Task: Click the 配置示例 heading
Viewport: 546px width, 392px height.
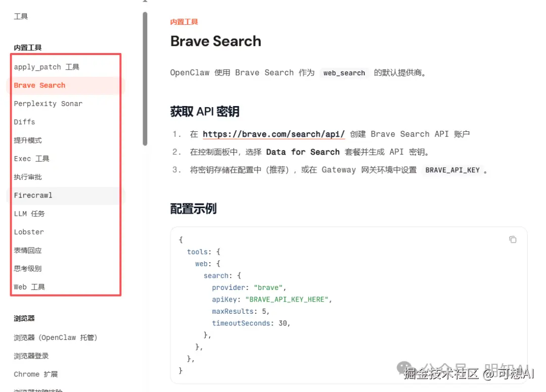Action: pos(193,209)
